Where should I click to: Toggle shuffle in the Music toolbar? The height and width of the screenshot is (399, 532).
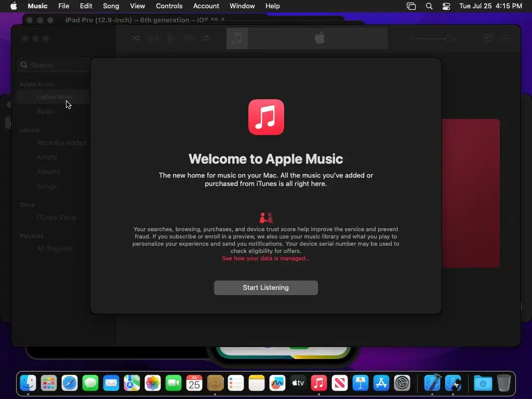[x=136, y=38]
